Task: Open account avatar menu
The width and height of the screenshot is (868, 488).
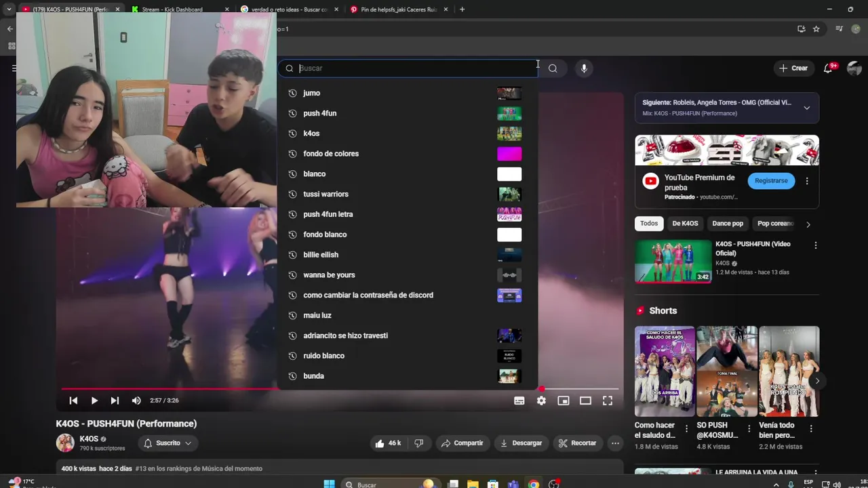Action: pos(854,68)
